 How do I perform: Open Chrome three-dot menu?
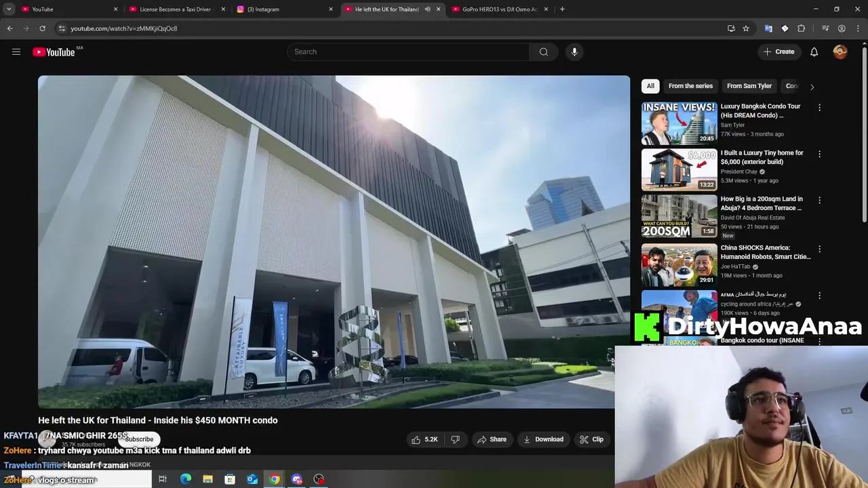(859, 28)
